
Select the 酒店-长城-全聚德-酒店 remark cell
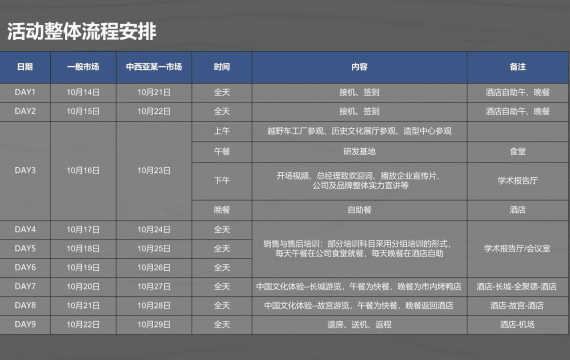coord(518,287)
